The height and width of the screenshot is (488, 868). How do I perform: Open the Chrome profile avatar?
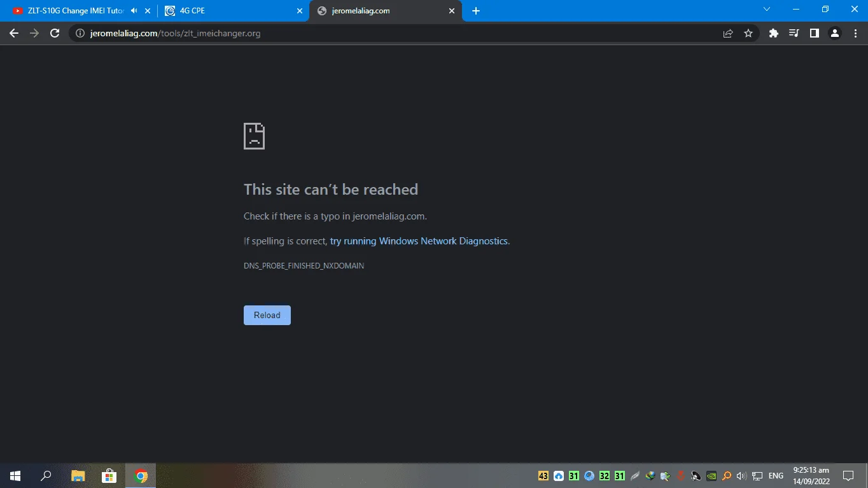tap(835, 33)
